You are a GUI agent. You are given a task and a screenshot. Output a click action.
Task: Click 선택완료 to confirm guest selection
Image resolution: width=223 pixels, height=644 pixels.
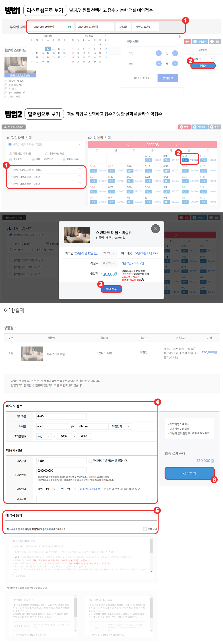click(x=168, y=78)
